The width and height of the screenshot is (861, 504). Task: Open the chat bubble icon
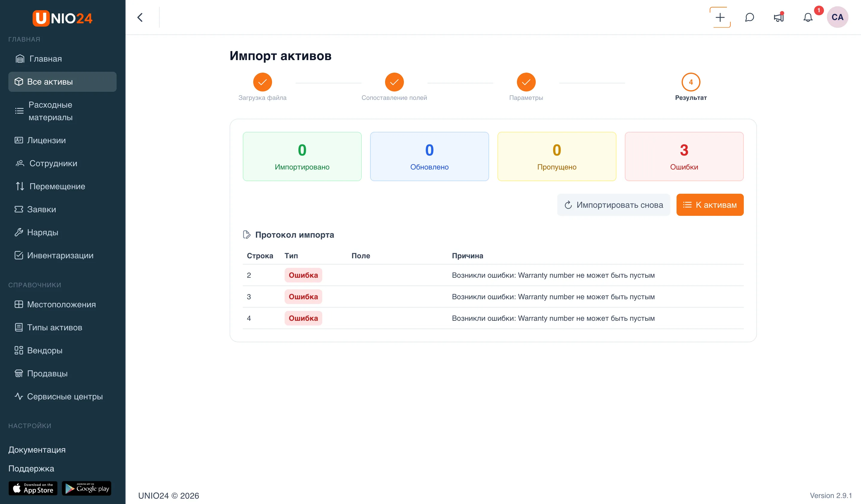pyautogui.click(x=749, y=17)
